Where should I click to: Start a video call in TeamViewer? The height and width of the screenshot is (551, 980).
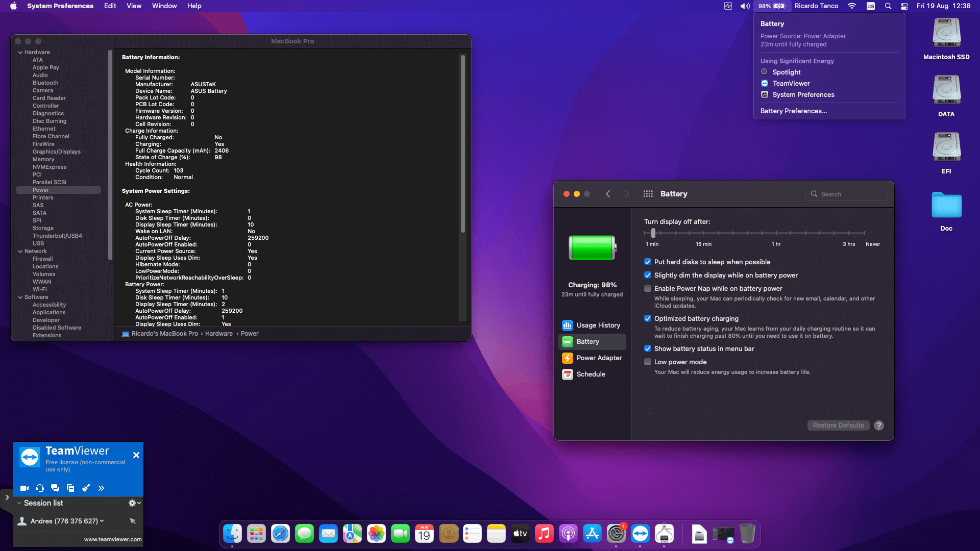[x=24, y=488]
